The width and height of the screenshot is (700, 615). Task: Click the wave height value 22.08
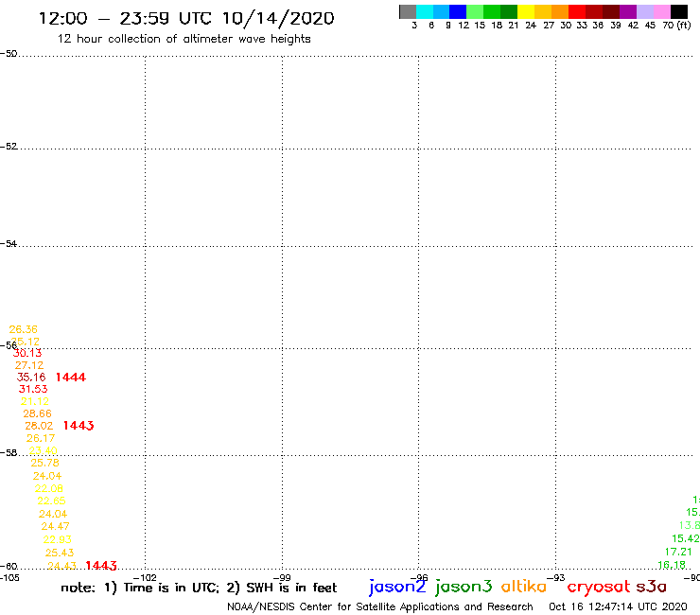pos(49,488)
